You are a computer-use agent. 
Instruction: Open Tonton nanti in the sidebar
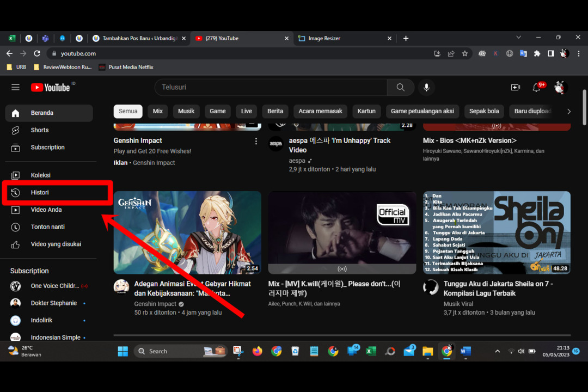[49, 227]
